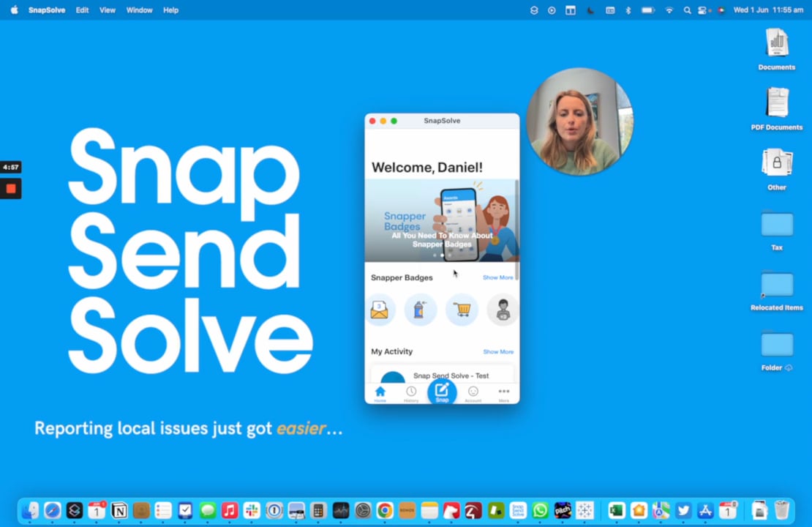Open Trash in the Dock
Screen dimensions: 812x527
click(x=781, y=510)
